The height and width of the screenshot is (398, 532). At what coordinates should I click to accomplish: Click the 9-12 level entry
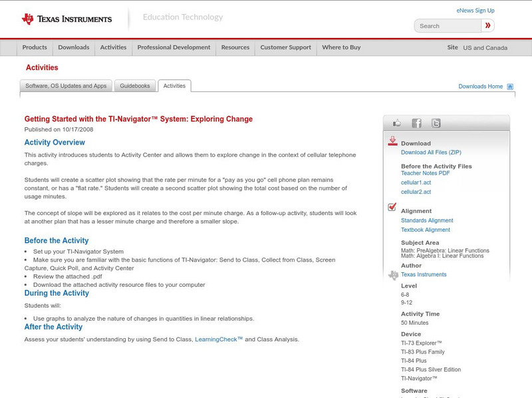[406, 303]
